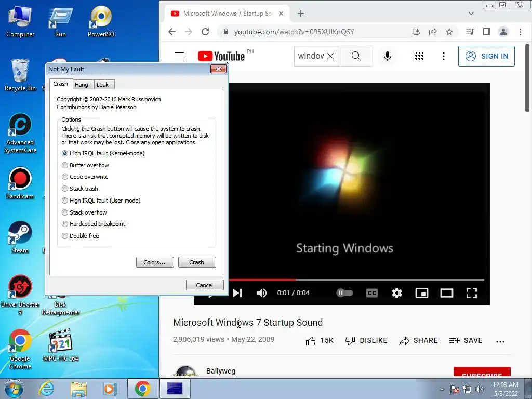Open video player settings gear
The image size is (532, 399).
(x=396, y=293)
